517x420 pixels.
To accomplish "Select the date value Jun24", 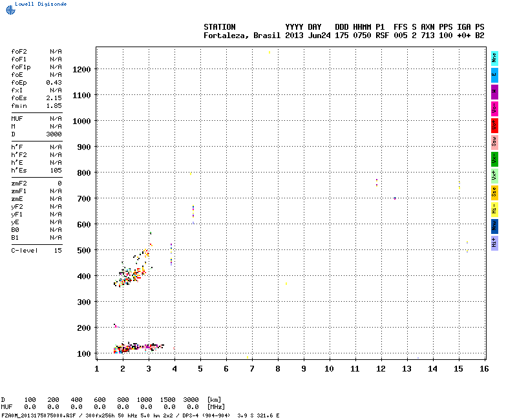I will [x=319, y=36].
